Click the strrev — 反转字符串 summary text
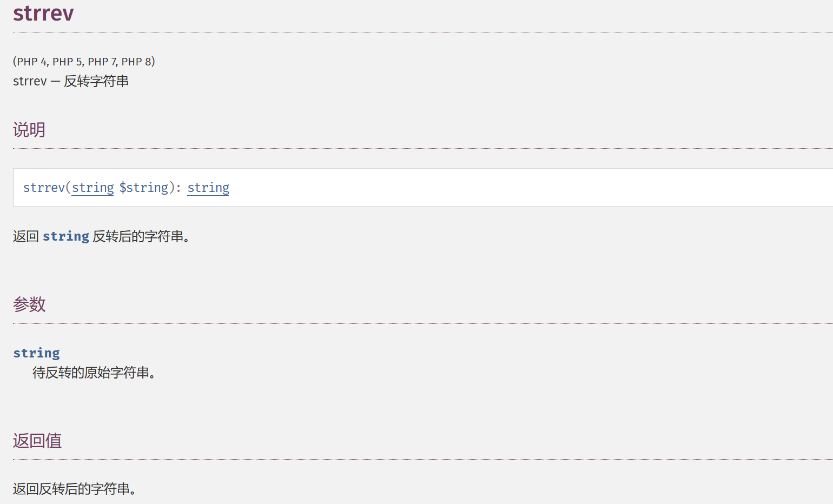Viewport: 833px width, 504px height. [71, 81]
